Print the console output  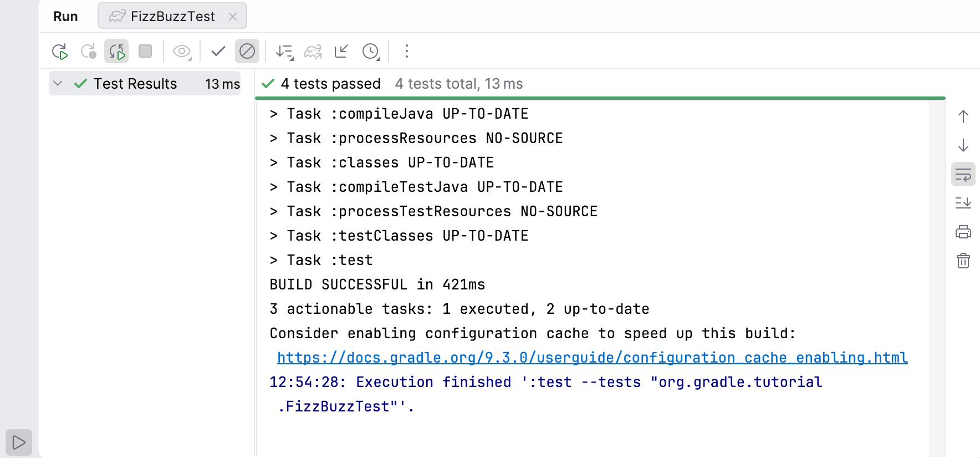point(963,232)
